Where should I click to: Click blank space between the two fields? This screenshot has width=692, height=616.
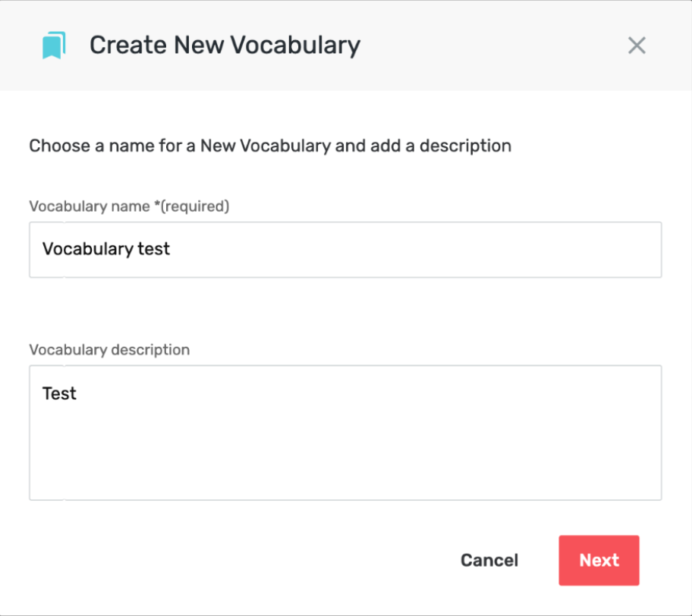345,309
